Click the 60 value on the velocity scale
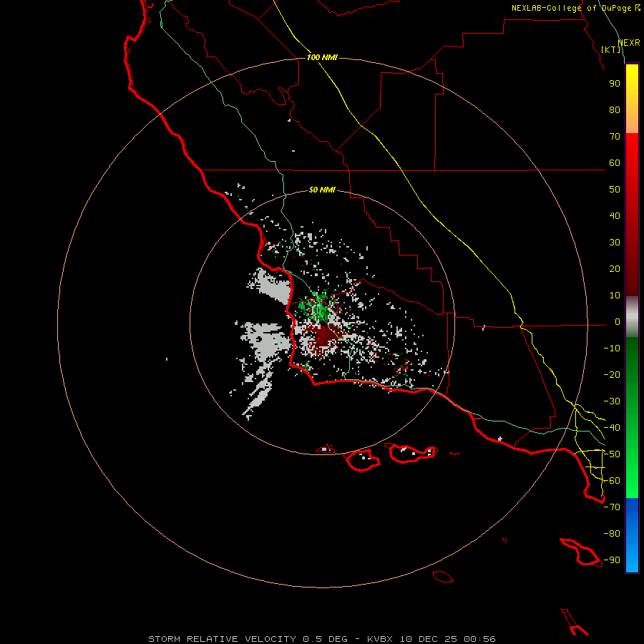 [x=615, y=163]
